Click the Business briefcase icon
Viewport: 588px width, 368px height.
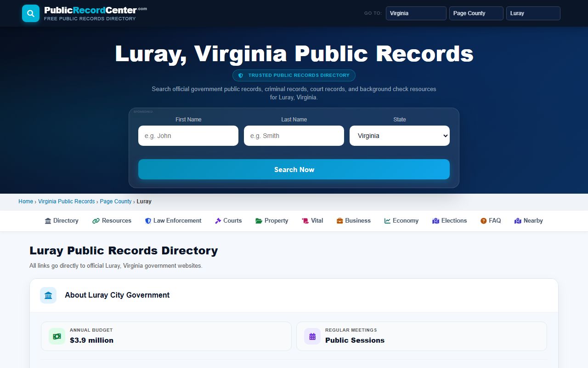[x=340, y=221]
